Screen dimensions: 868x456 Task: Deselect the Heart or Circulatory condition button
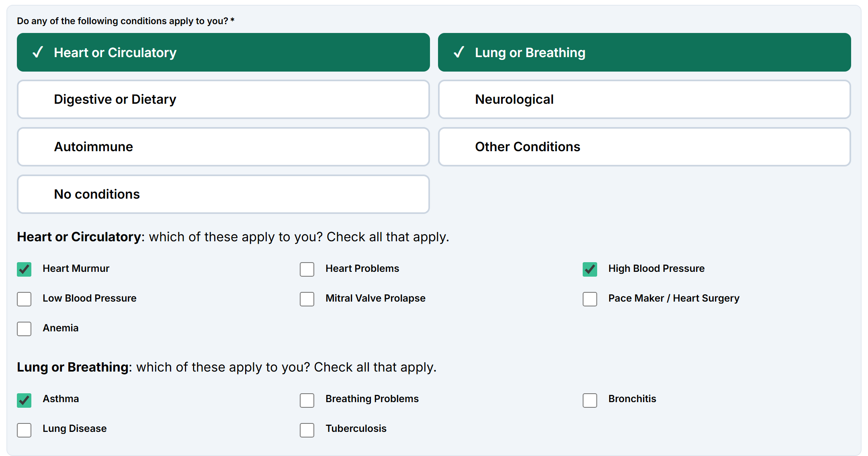coord(223,52)
